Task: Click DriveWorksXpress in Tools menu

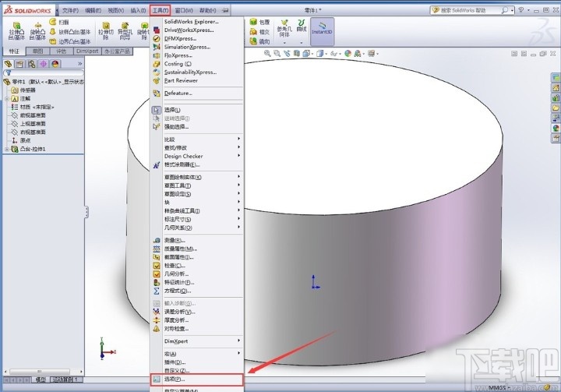Action: click(x=189, y=30)
